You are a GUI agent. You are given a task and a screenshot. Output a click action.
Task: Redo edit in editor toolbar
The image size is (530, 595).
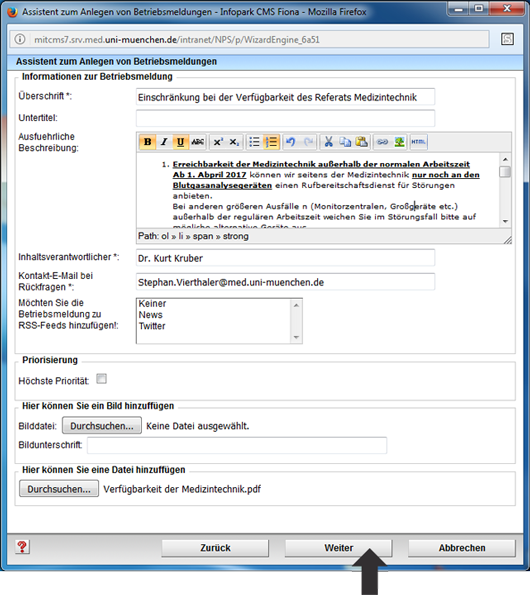[x=308, y=142]
